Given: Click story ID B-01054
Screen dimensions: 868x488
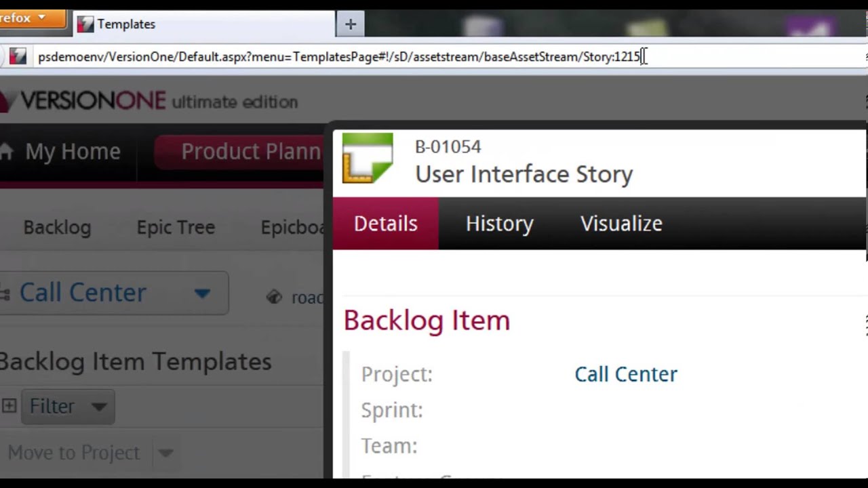Looking at the screenshot, I should (448, 147).
